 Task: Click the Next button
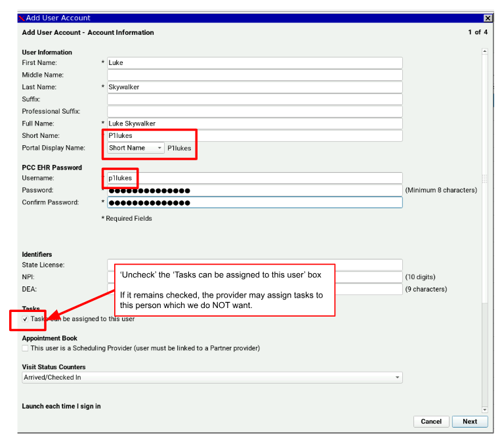470,422
